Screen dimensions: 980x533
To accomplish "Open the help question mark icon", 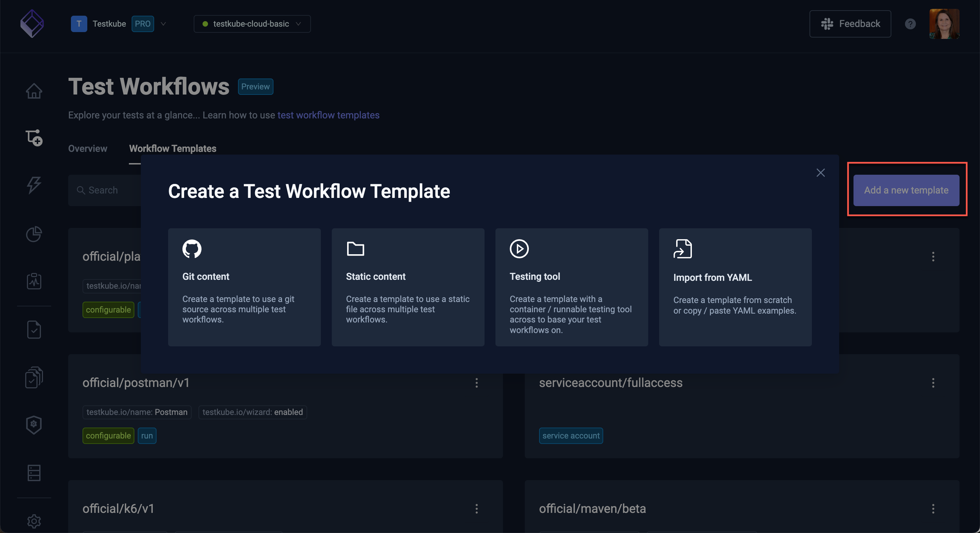I will tap(910, 24).
